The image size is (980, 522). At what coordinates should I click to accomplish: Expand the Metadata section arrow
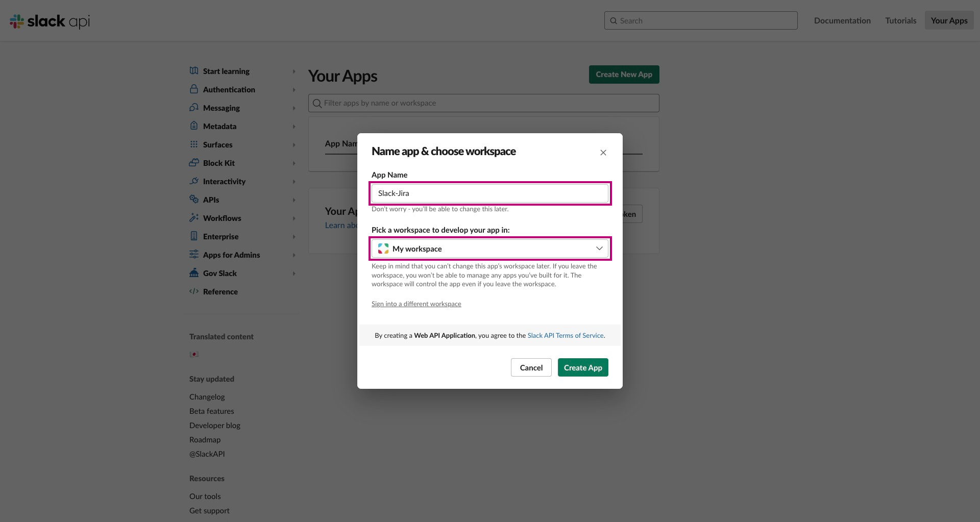pos(294,127)
